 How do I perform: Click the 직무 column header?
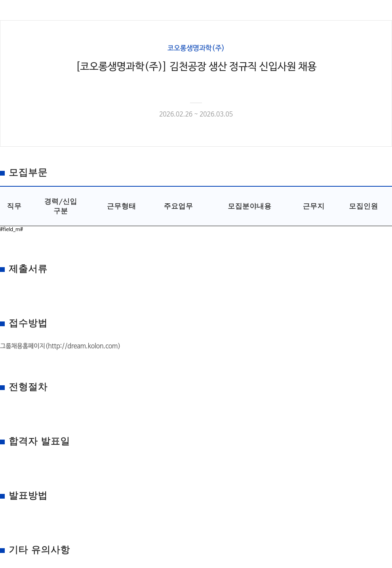14,206
